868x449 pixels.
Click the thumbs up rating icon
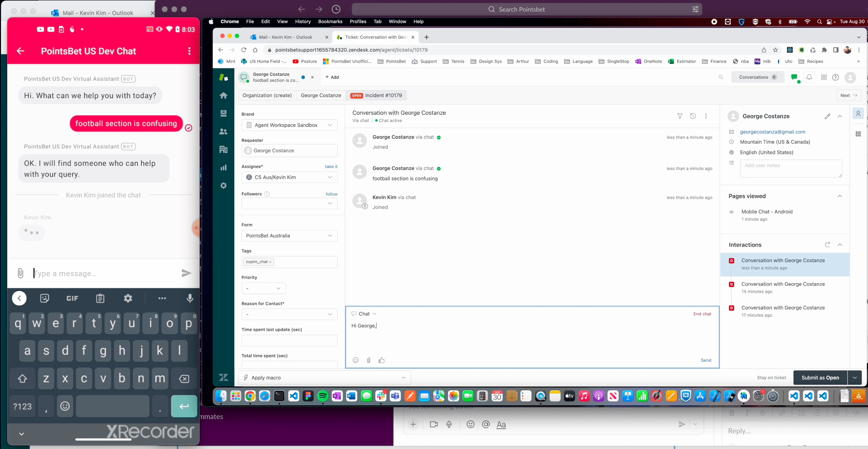click(381, 360)
